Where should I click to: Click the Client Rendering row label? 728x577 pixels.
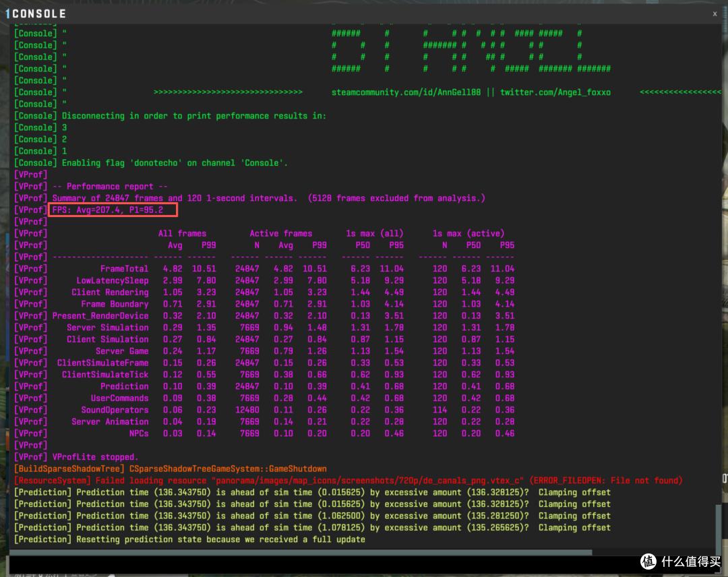(x=110, y=293)
